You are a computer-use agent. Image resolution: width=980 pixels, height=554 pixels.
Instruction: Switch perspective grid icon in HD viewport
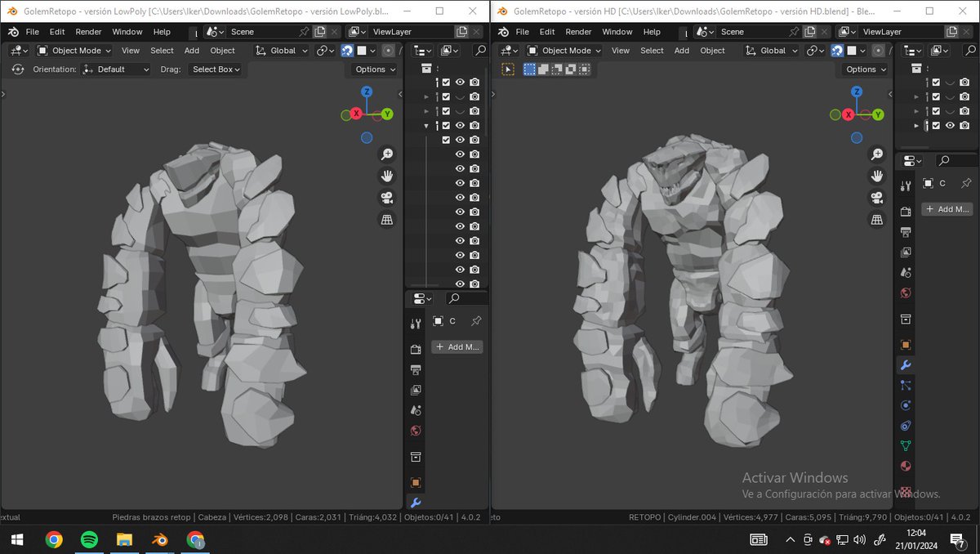(x=877, y=219)
